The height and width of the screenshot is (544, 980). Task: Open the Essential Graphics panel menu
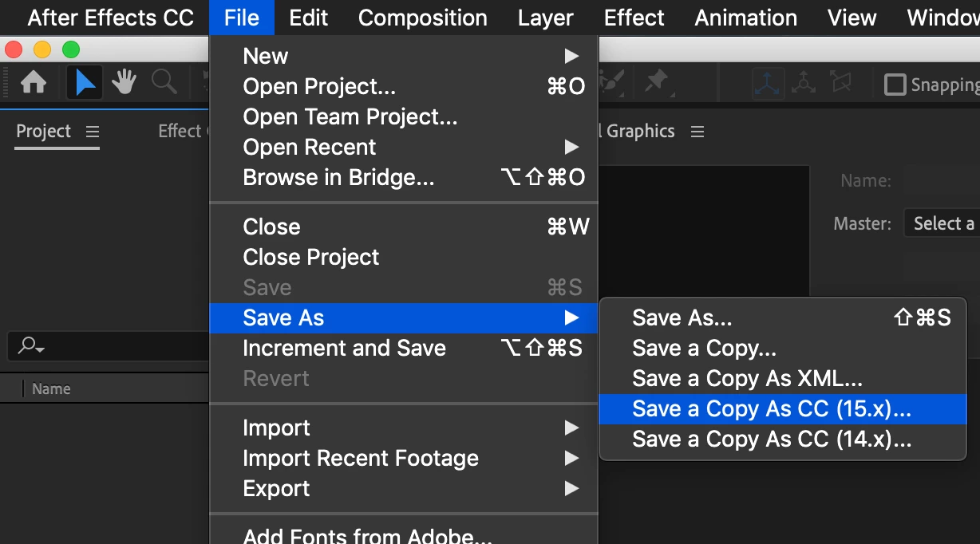[x=697, y=132]
